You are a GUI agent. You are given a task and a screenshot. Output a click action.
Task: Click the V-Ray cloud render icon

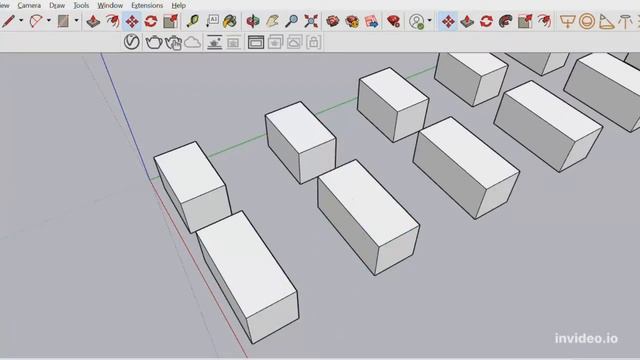point(193,42)
